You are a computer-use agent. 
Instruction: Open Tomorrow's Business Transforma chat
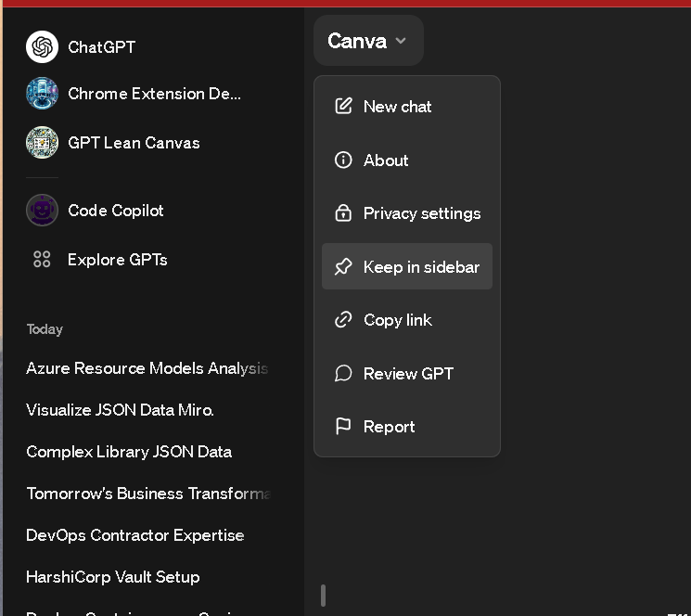148,494
